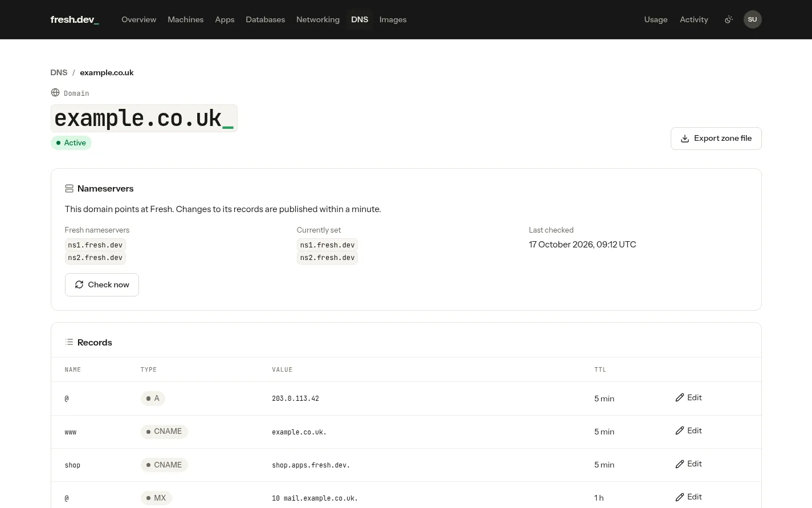This screenshot has height=508, width=812.
Task: Click the Nameservers server icon
Action: [x=69, y=188]
